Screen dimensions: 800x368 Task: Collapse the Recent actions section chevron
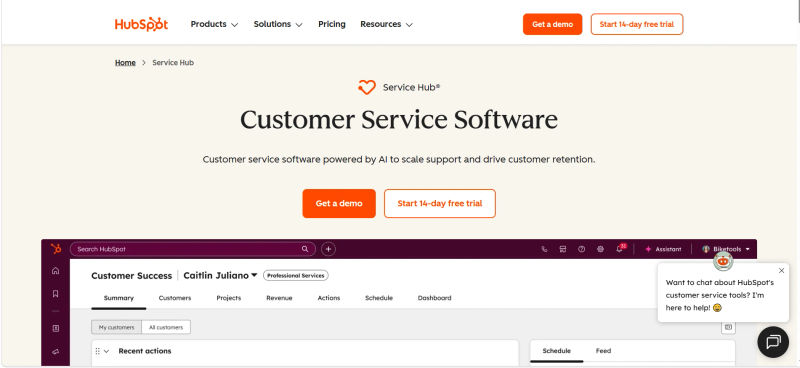(x=107, y=351)
